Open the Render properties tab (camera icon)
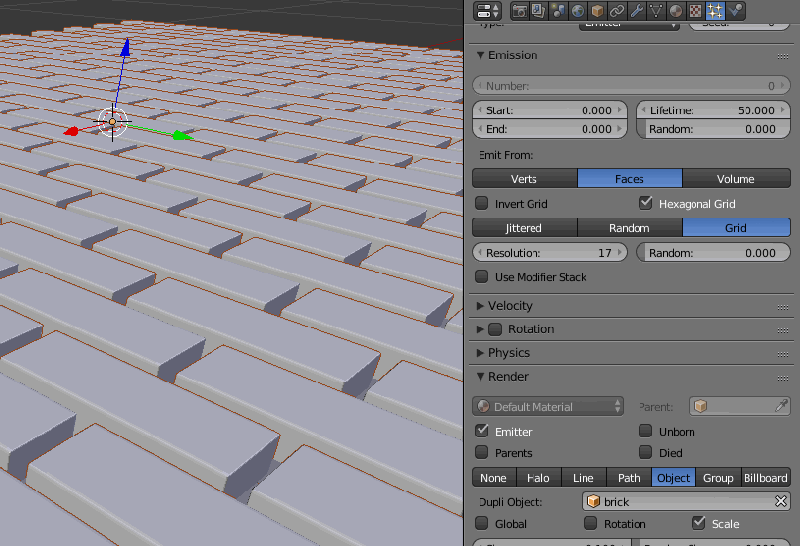This screenshot has width=800, height=546. tap(519, 11)
